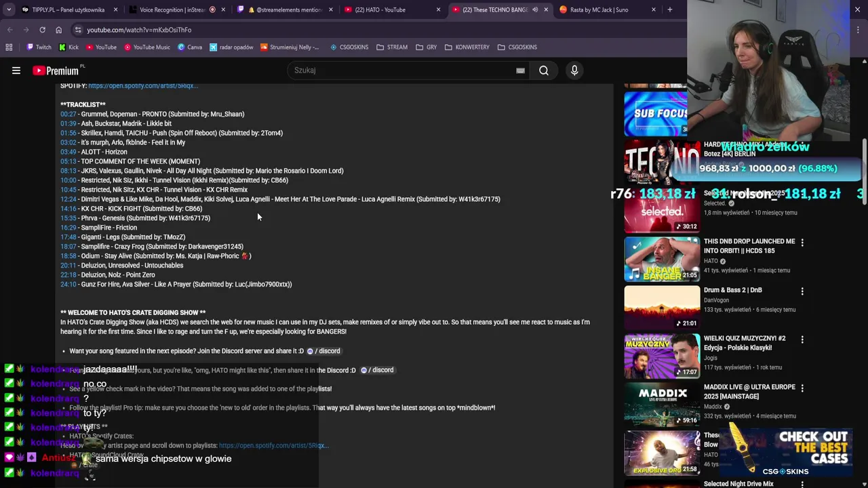Open the tab search dropdown arrow
868x488 pixels.
8,9
